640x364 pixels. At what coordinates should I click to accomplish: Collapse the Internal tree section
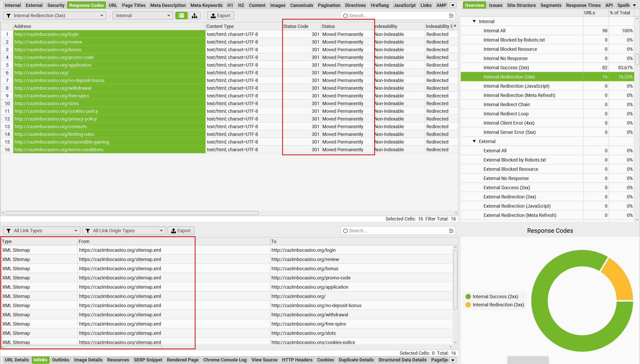coord(474,21)
